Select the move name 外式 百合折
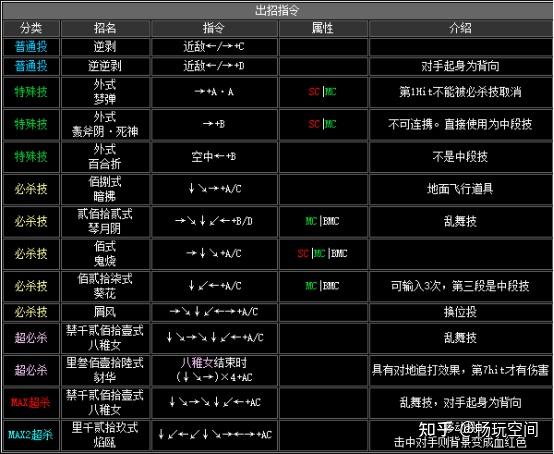 pyautogui.click(x=105, y=157)
